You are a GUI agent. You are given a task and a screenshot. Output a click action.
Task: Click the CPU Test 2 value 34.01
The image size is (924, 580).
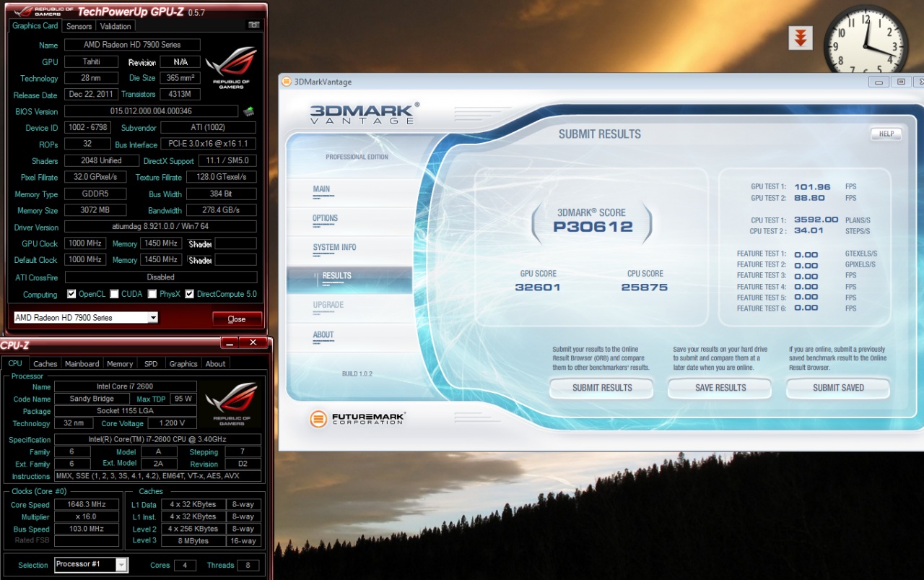808,231
